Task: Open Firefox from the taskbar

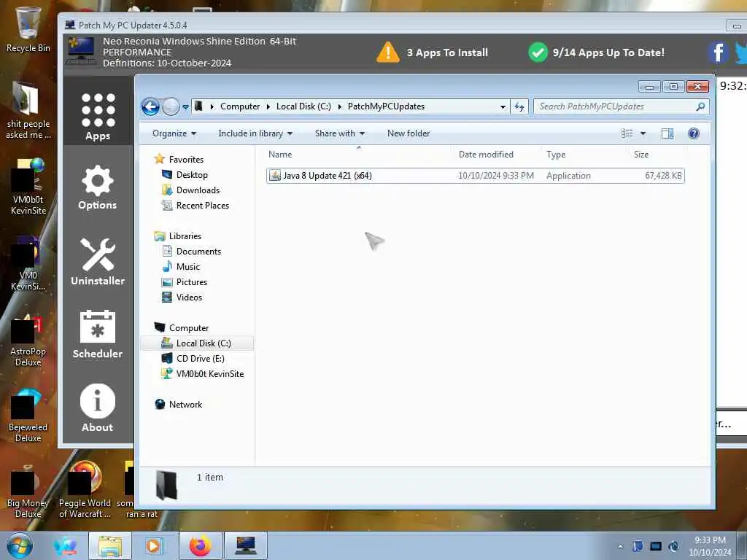Action: click(200, 545)
